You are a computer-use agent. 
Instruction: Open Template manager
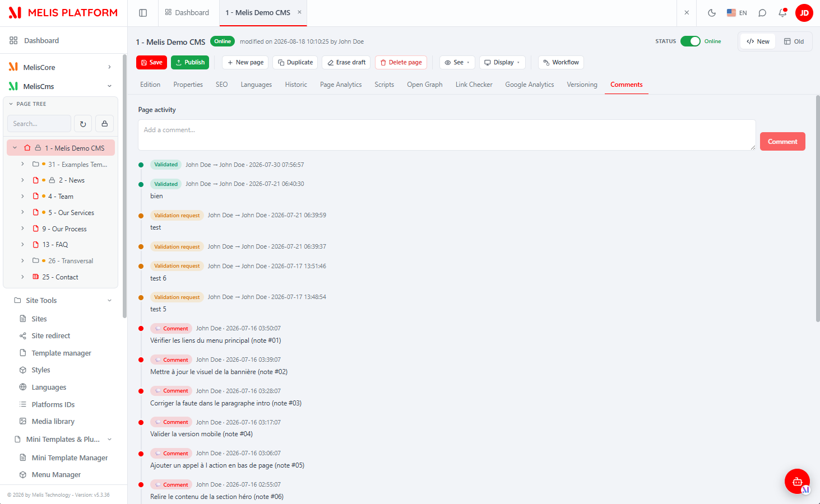pyautogui.click(x=61, y=353)
